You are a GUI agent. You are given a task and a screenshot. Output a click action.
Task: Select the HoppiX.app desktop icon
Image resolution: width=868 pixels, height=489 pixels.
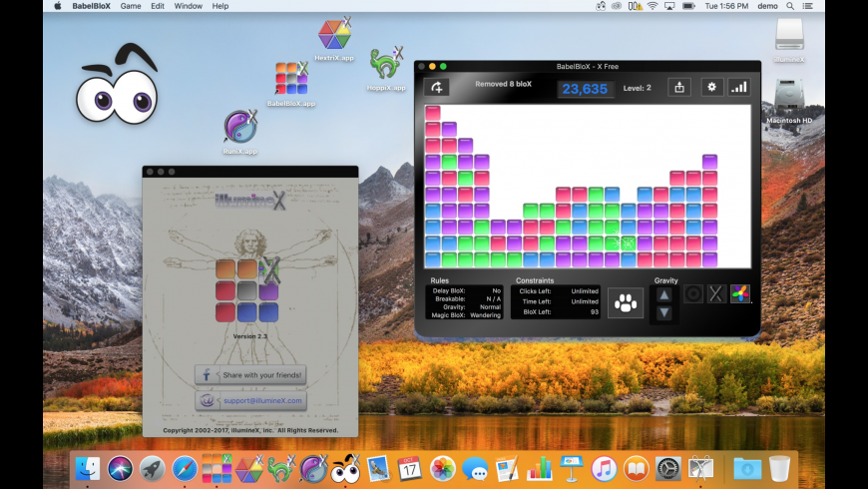click(385, 68)
